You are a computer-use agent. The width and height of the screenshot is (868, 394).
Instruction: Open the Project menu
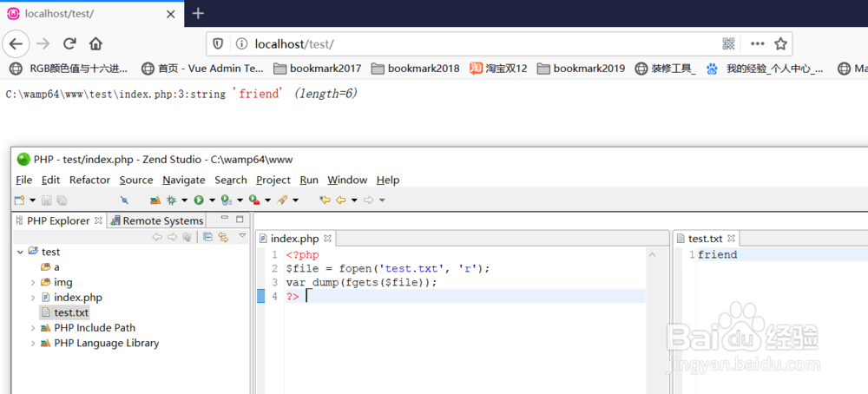tap(273, 180)
